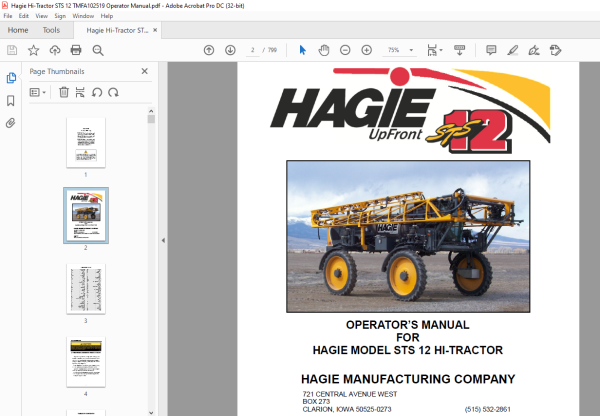Image resolution: width=600 pixels, height=416 pixels.
Task: Delete selected page with trash icon
Action: [x=64, y=92]
